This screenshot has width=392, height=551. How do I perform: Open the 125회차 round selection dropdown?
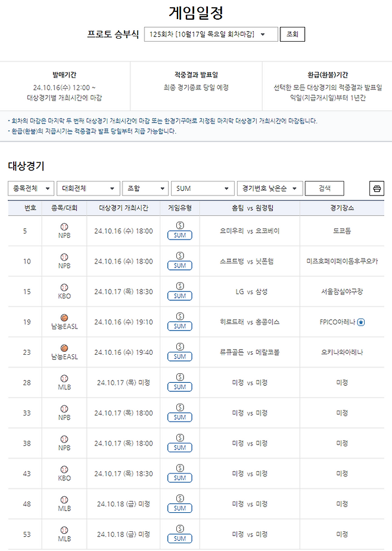click(x=211, y=35)
